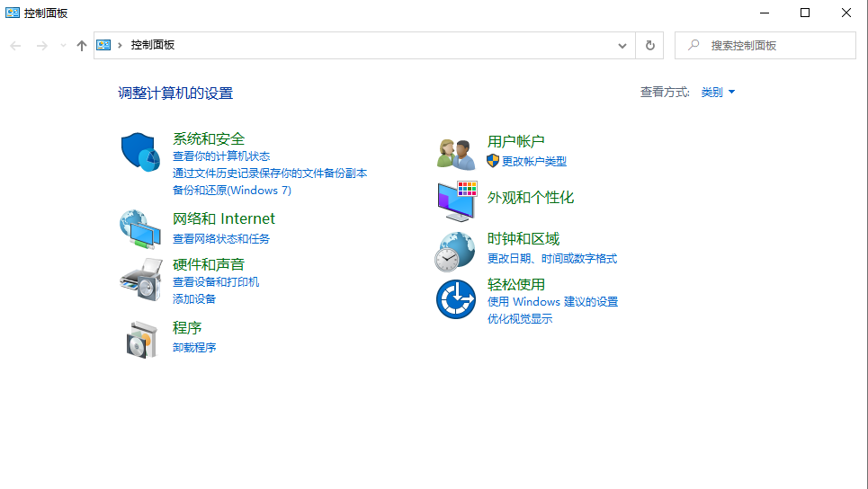Viewport: 868px width, 489px height.
Task: Open the 类别 view mode dropdown
Action: pyautogui.click(x=718, y=92)
